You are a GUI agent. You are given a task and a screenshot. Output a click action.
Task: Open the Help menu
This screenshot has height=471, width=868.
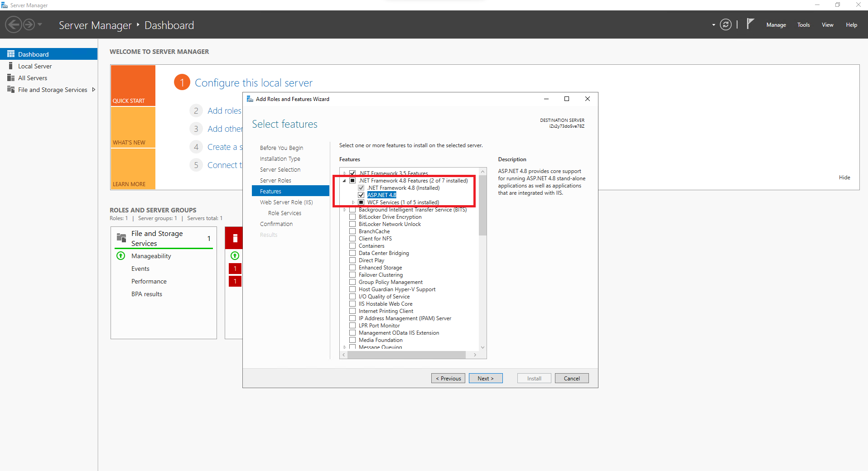[851, 25]
